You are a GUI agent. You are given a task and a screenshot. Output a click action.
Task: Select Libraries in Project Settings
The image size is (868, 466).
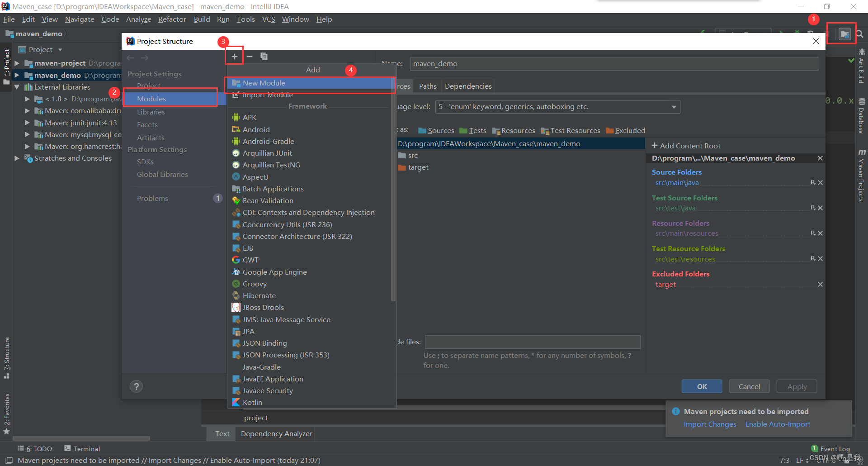pyautogui.click(x=151, y=112)
